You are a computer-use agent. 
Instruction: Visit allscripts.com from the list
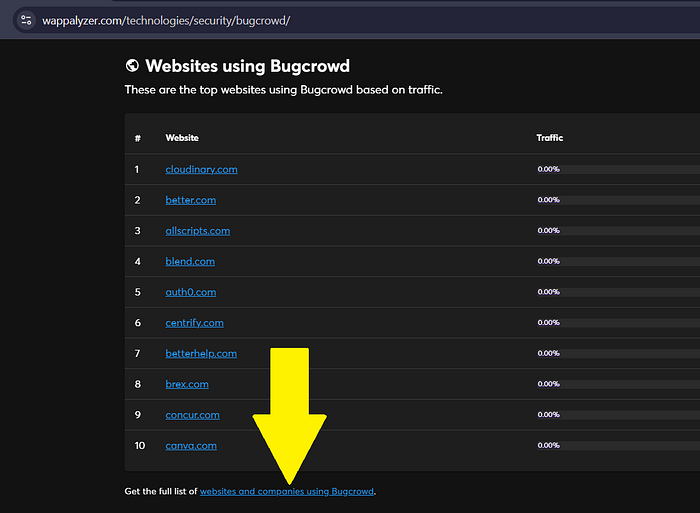(x=198, y=231)
